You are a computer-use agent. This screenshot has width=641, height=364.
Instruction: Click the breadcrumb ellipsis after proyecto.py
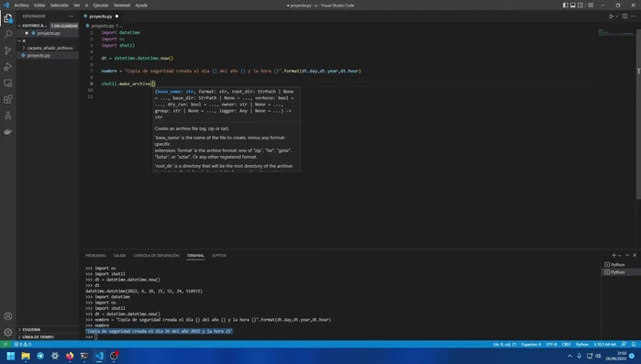point(121,26)
